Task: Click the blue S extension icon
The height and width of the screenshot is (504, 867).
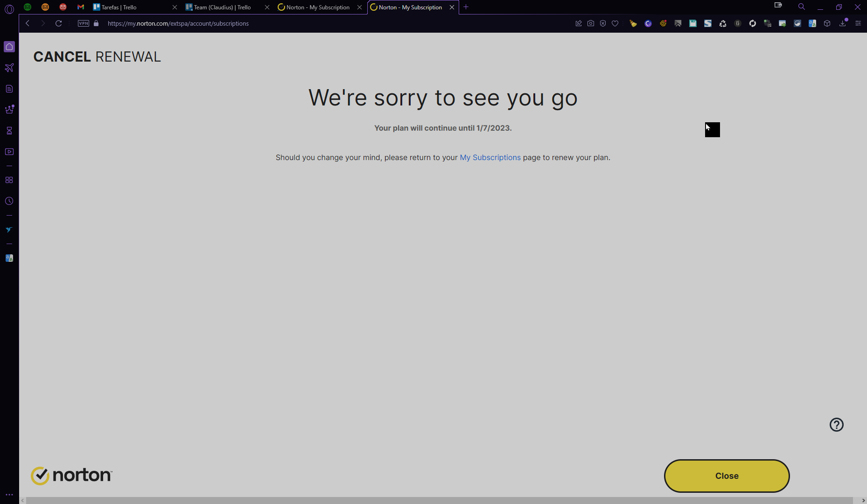Action: click(708, 23)
